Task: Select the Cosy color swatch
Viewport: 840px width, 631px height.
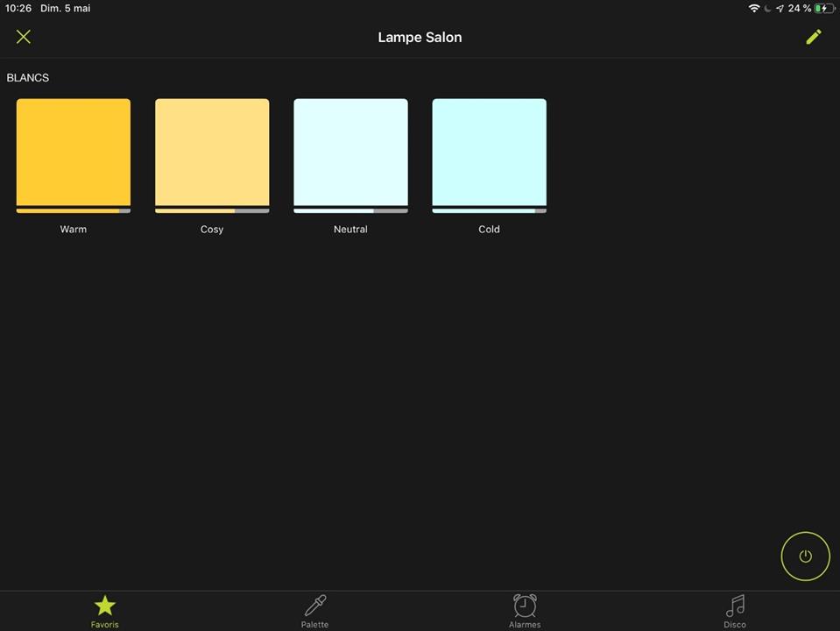Action: 212,152
